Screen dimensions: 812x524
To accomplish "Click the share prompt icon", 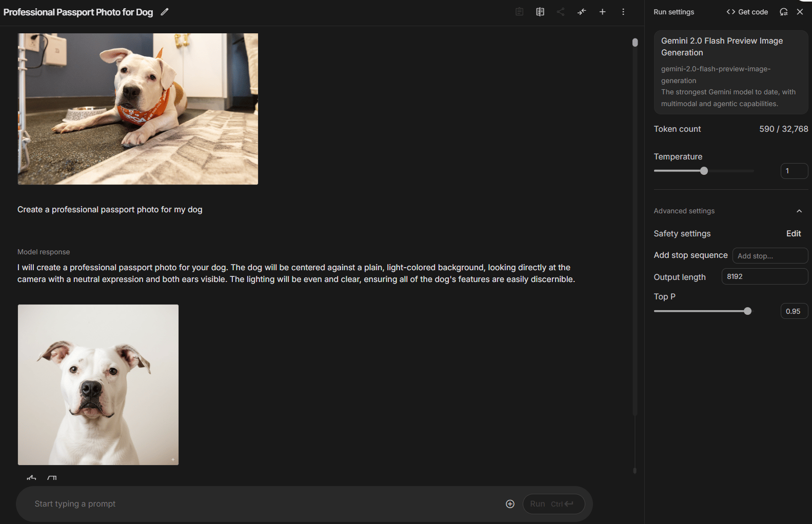I will (561, 12).
